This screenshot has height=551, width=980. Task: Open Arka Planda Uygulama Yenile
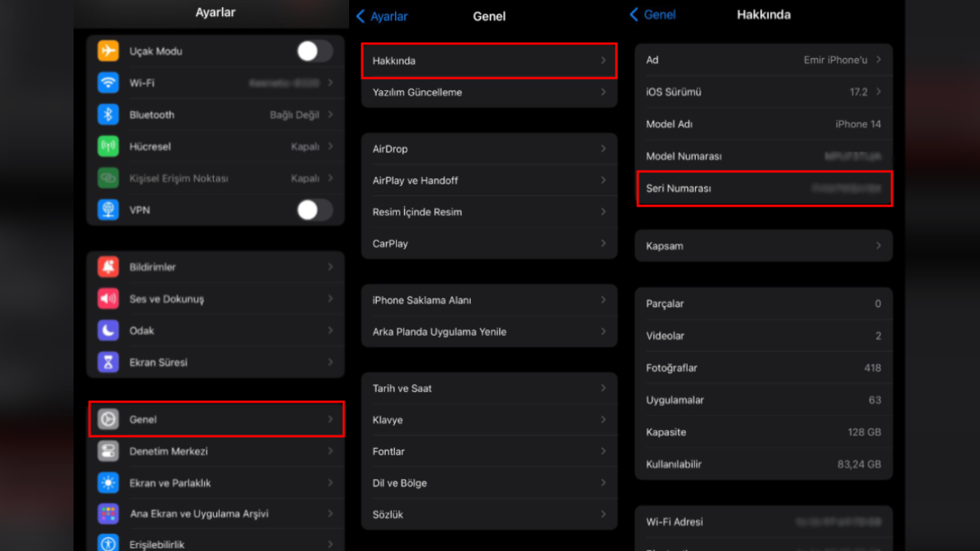(489, 331)
